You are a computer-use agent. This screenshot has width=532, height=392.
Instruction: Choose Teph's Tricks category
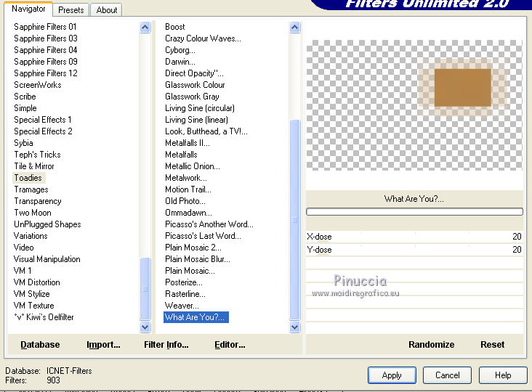pos(37,155)
